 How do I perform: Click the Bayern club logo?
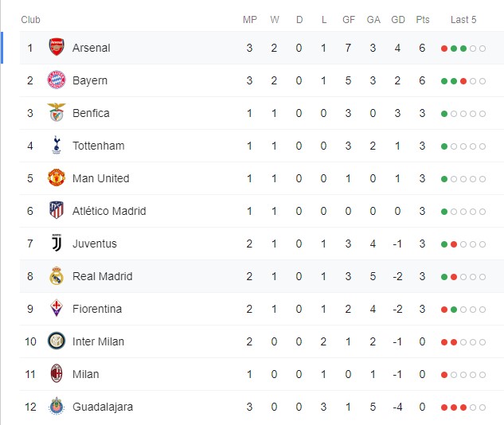[x=57, y=80]
